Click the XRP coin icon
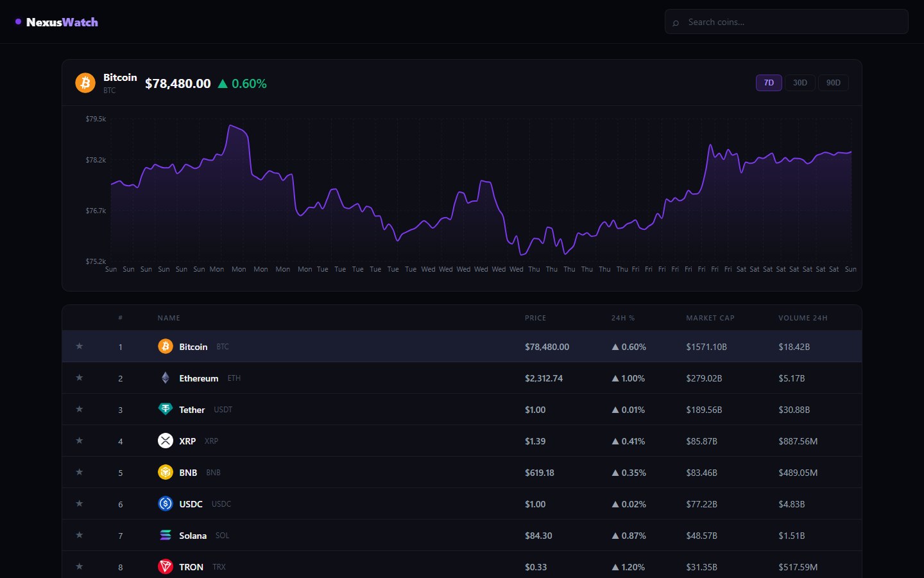The width and height of the screenshot is (924, 578). [166, 441]
